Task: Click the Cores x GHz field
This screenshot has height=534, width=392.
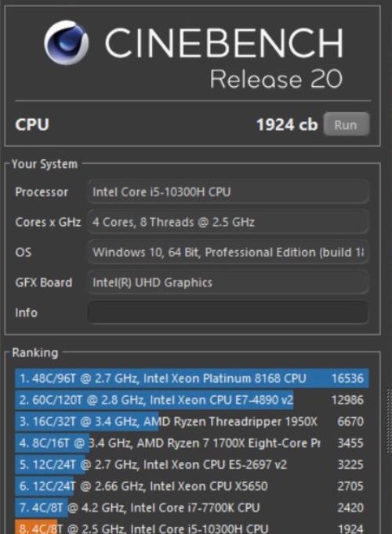Action: [228, 222]
